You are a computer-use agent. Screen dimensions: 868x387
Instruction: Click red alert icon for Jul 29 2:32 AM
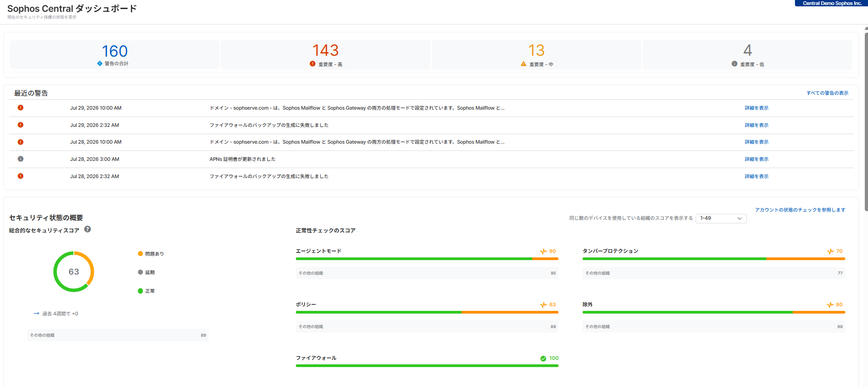pyautogui.click(x=20, y=125)
